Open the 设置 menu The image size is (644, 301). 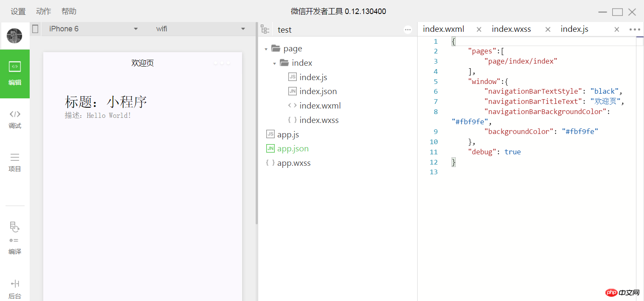coord(18,11)
